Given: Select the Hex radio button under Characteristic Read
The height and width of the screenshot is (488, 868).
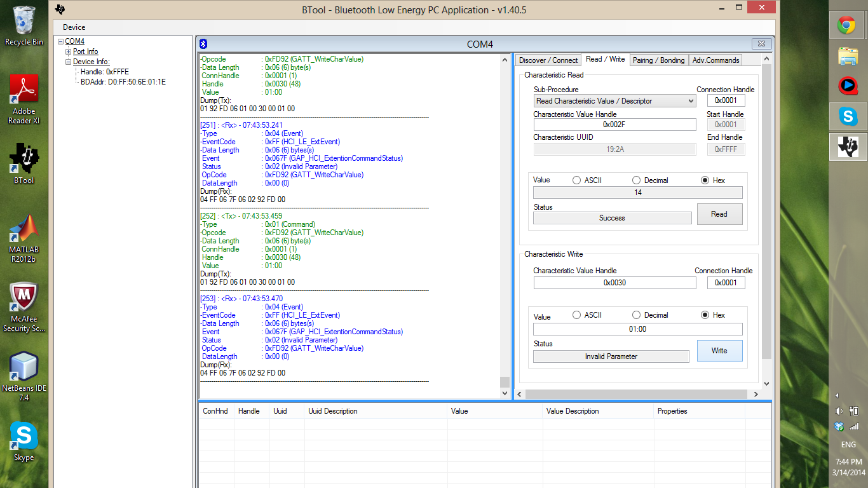Looking at the screenshot, I should tap(712, 180).
